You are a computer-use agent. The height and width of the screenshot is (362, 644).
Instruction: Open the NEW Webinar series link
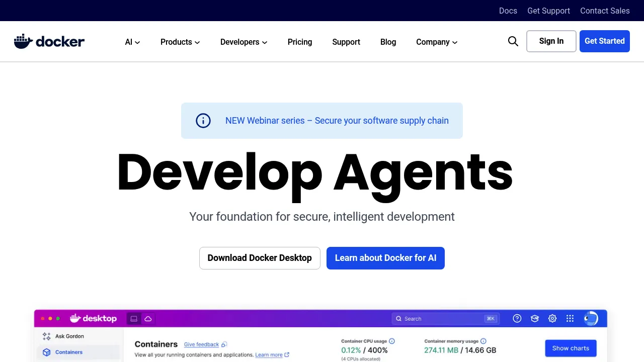point(337,121)
